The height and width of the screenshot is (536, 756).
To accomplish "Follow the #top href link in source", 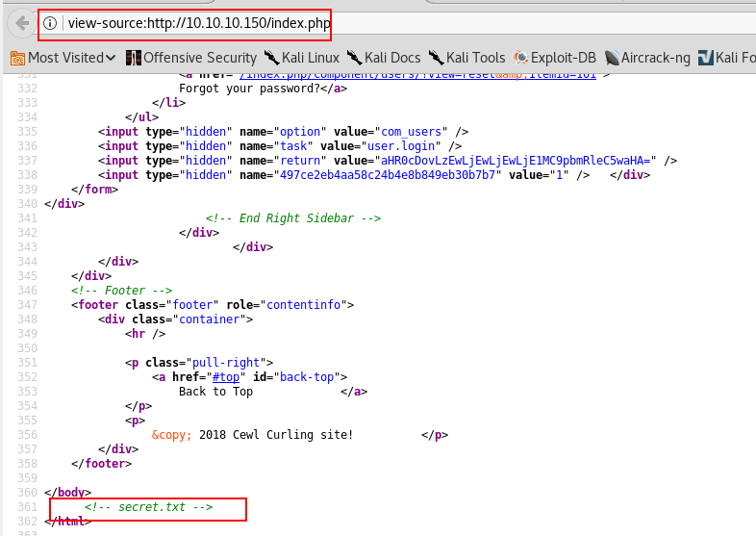I will click(229, 377).
